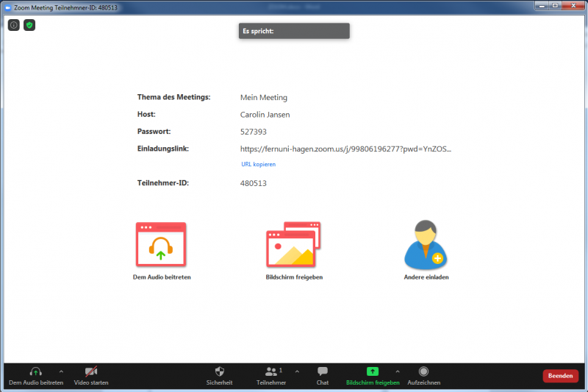Expand the screen share options arrow

point(398,371)
